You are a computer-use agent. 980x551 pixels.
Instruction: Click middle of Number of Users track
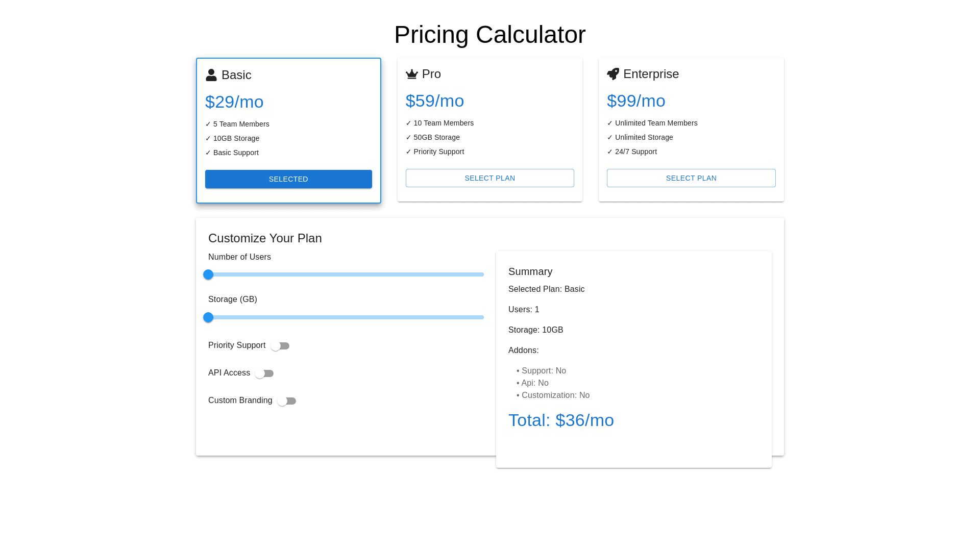coord(346,274)
